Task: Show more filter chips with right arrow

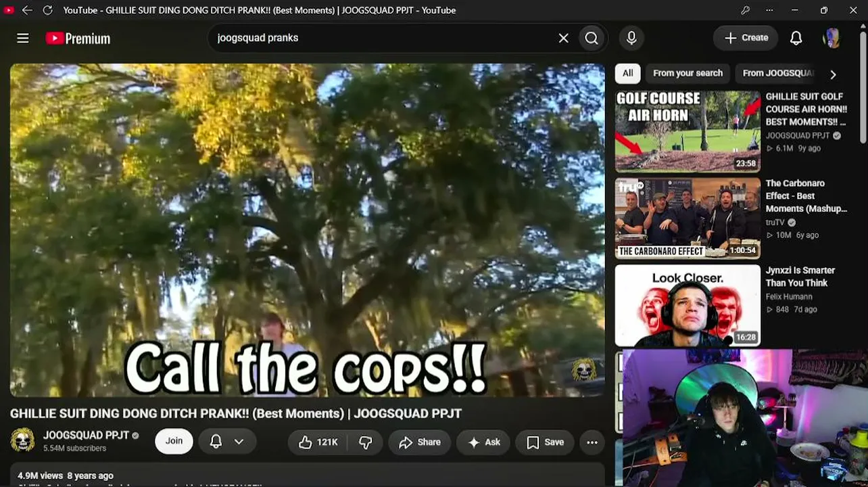Action: click(x=833, y=74)
